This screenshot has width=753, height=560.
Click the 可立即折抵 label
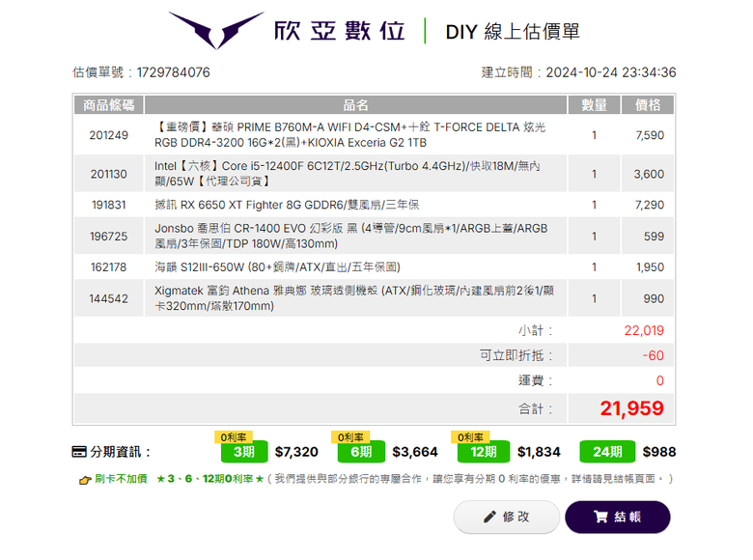point(516,355)
